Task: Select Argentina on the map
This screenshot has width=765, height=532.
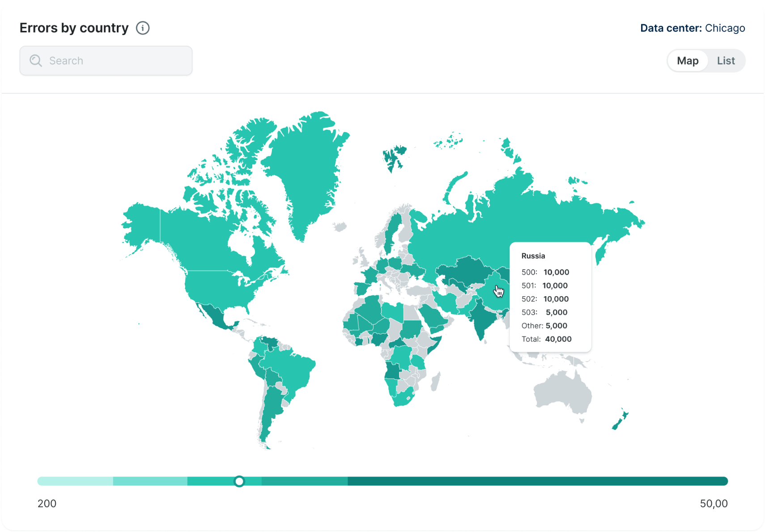Action: click(x=272, y=407)
